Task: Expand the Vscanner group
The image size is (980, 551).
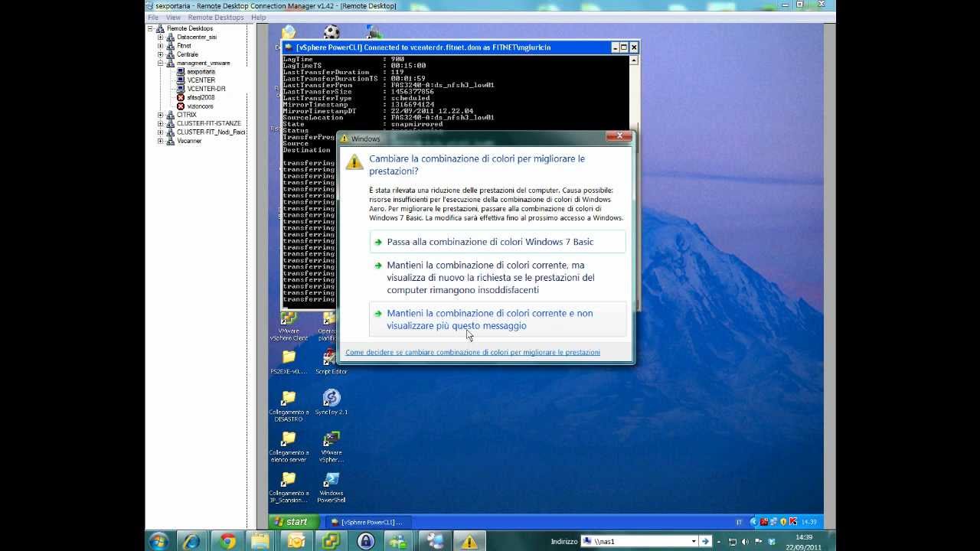Action: pos(161,141)
